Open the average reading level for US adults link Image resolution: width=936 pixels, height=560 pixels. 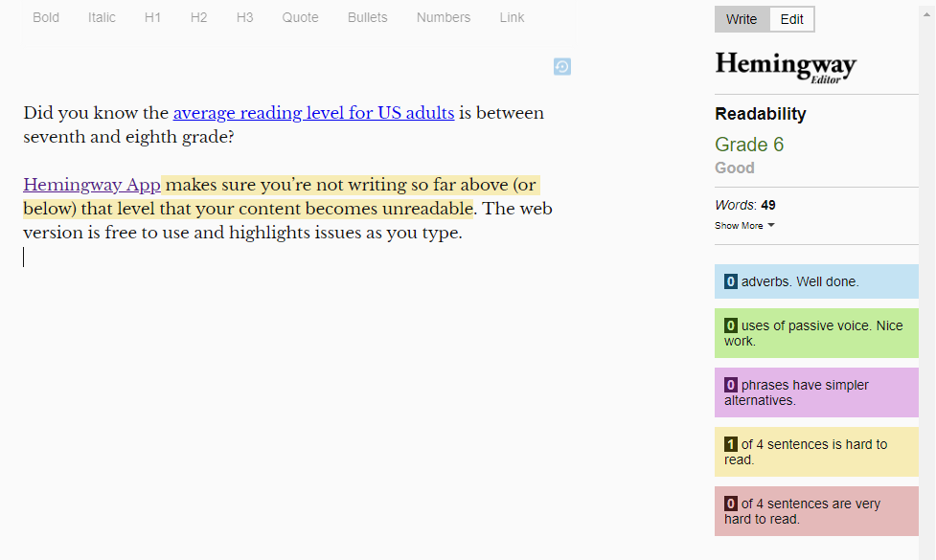313,113
